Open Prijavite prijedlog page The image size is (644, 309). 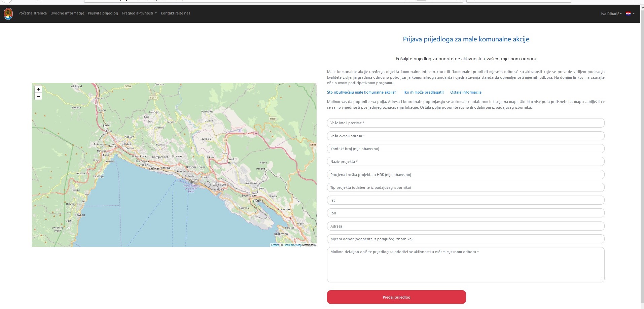point(103,13)
